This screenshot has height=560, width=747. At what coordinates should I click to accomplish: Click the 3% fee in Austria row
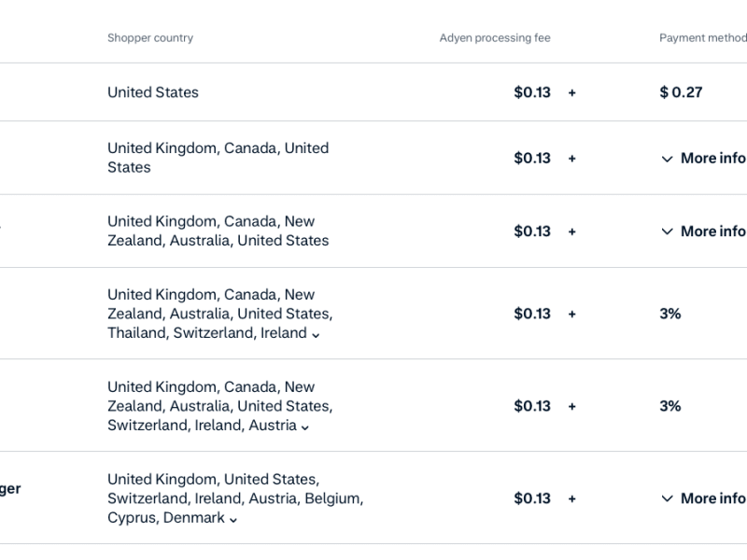click(x=669, y=406)
